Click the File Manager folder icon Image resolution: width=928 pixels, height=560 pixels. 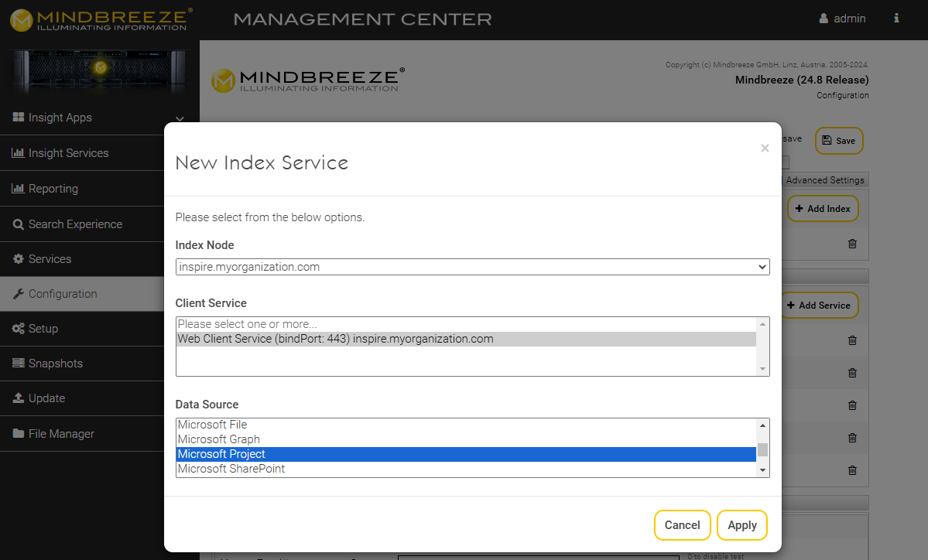pos(19,433)
